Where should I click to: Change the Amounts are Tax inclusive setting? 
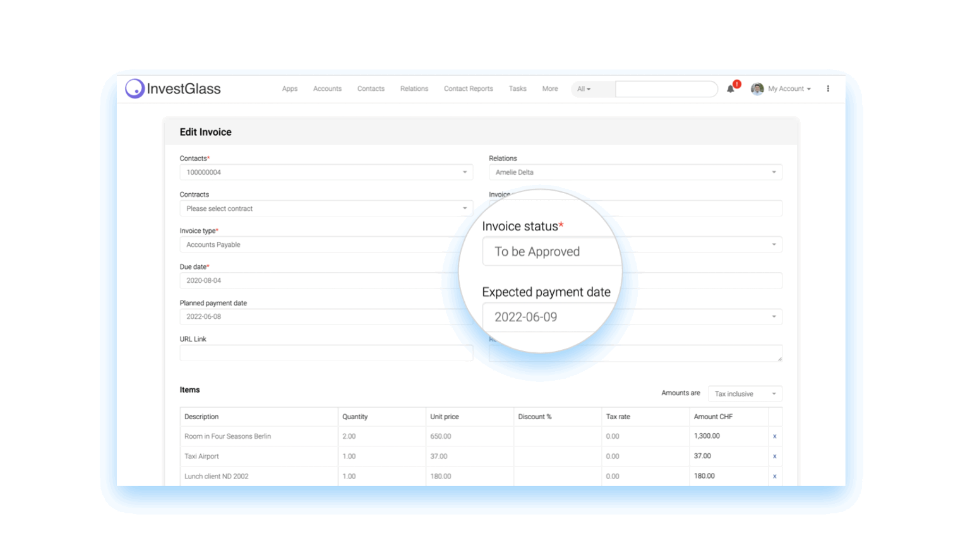click(745, 393)
